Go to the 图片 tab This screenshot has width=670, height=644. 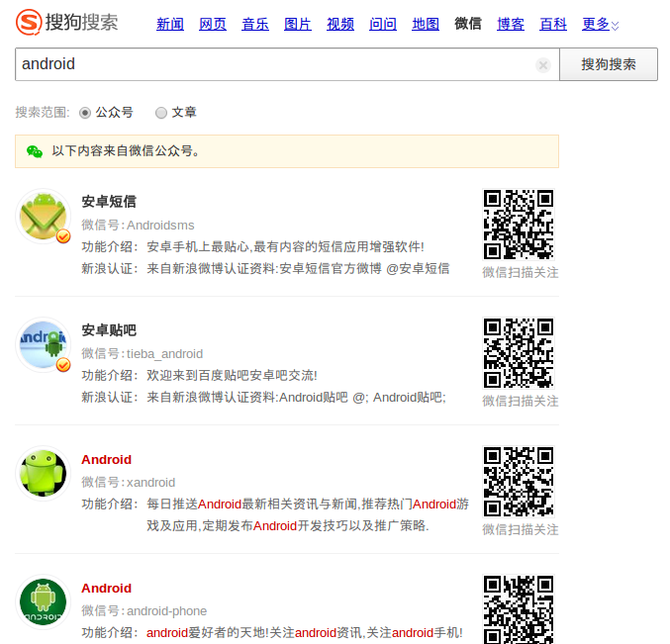[298, 24]
